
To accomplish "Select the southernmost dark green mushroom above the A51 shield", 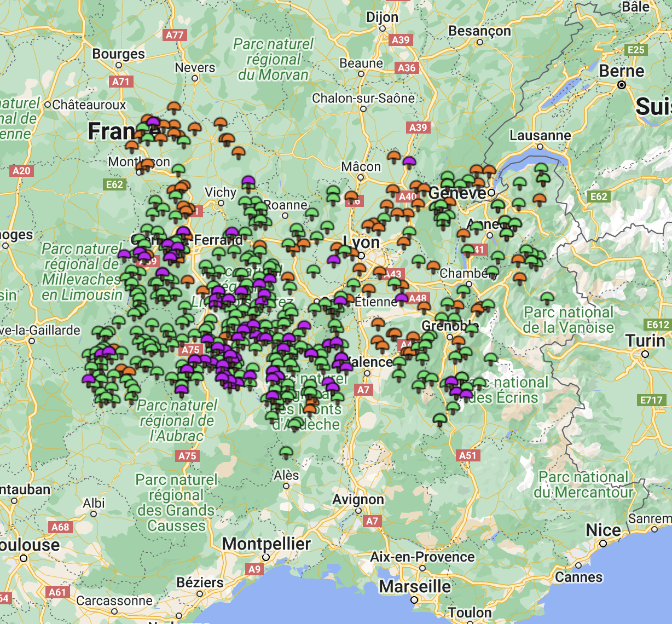I will (x=440, y=420).
